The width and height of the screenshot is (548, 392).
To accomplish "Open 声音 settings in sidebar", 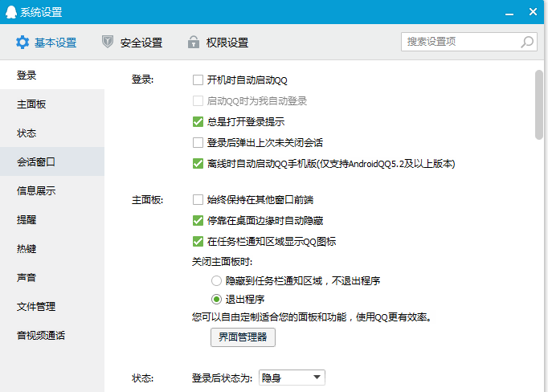I will pyautogui.click(x=52, y=277).
